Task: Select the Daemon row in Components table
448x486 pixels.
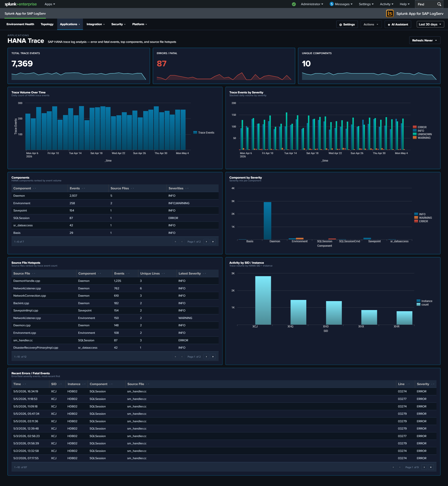Action: pyautogui.click(x=115, y=196)
